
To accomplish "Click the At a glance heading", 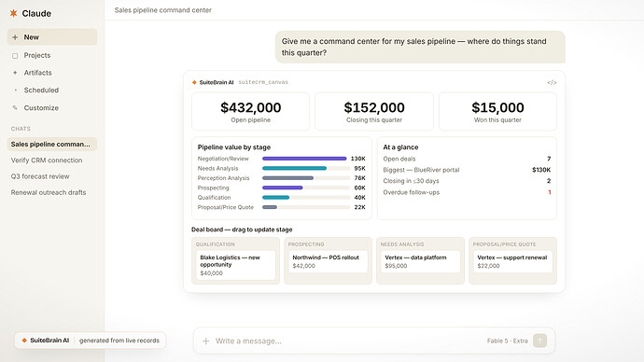I will coord(400,146).
